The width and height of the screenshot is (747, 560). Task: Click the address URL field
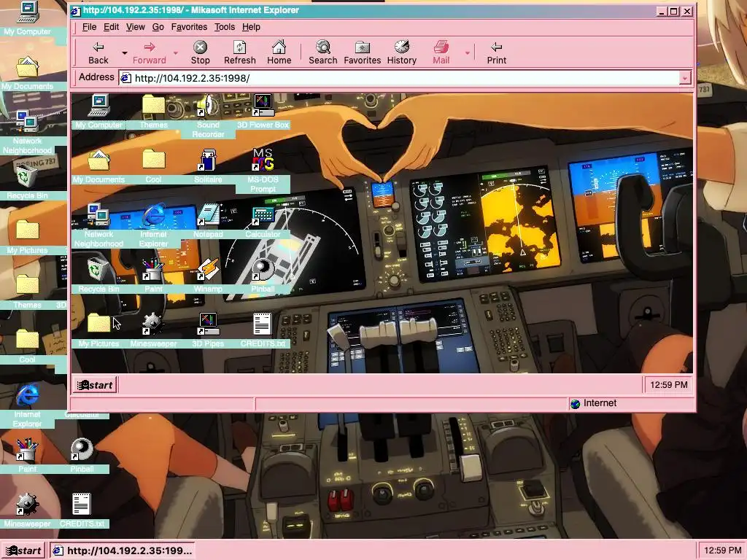coord(400,78)
